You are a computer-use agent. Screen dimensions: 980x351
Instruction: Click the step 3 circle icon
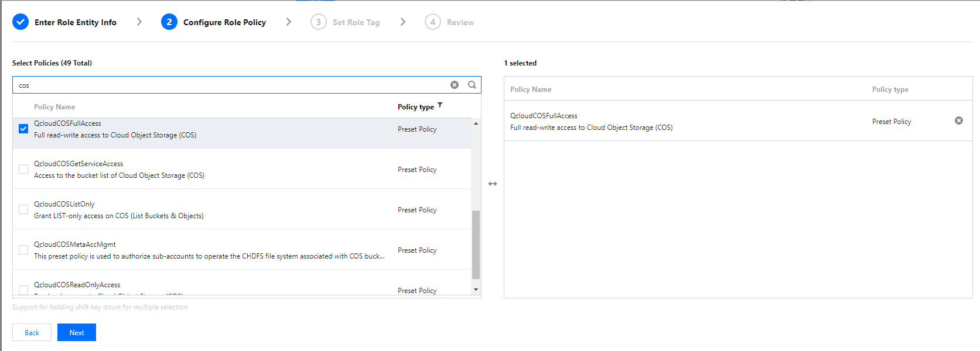(x=318, y=22)
